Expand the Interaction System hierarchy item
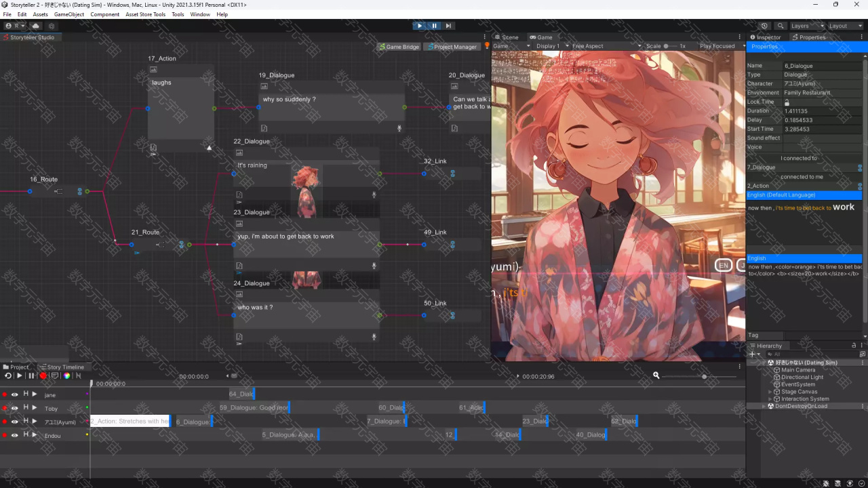 coord(770,399)
